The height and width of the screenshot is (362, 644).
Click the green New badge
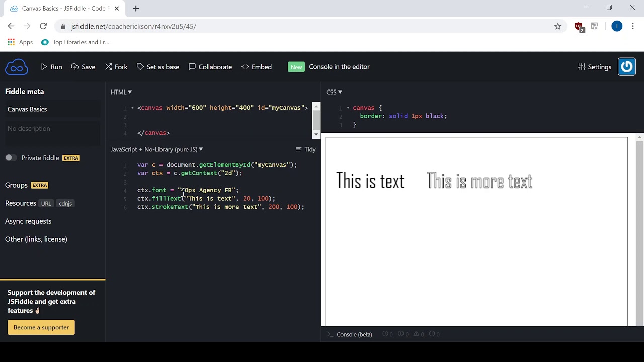(x=296, y=67)
